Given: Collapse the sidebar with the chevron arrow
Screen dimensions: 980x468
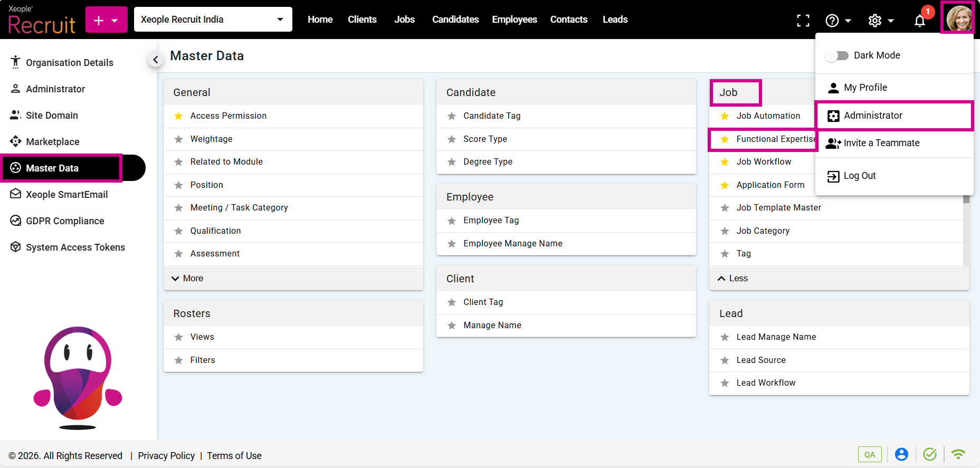Looking at the screenshot, I should coord(155,60).
